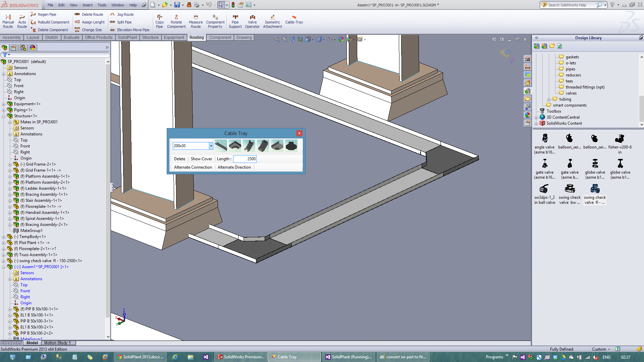This screenshot has height=362, width=644.
Task: Pin the Design Library pane
Action: pos(641,38)
